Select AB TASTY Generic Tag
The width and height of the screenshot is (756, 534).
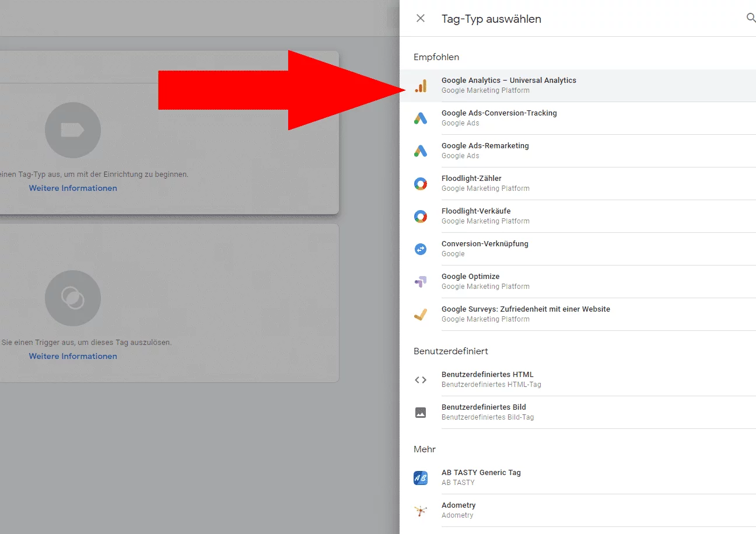click(577, 478)
